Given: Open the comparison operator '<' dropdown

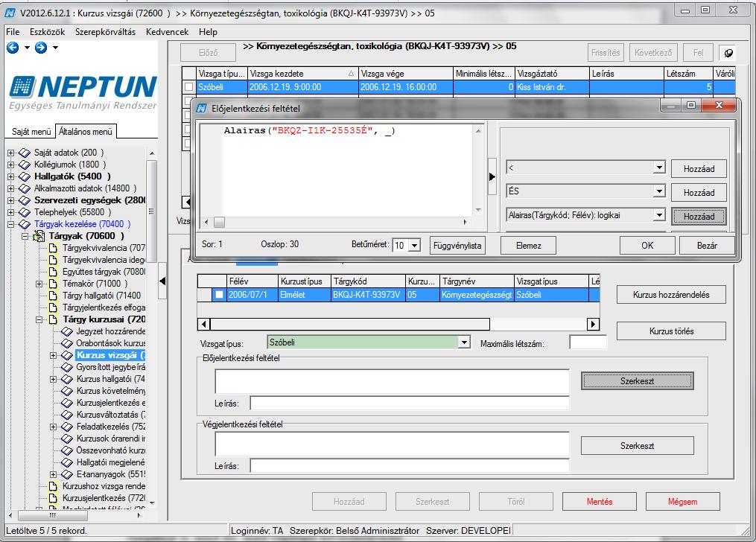Looking at the screenshot, I should 658,168.
